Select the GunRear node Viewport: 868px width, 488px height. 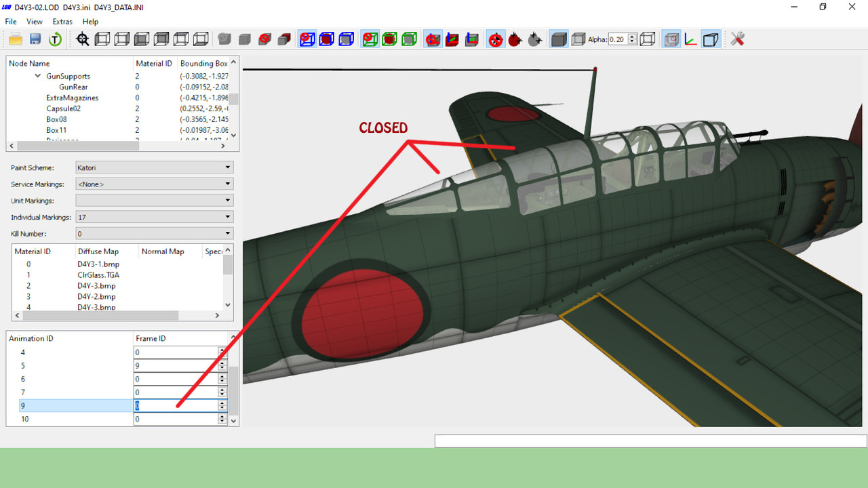click(73, 87)
